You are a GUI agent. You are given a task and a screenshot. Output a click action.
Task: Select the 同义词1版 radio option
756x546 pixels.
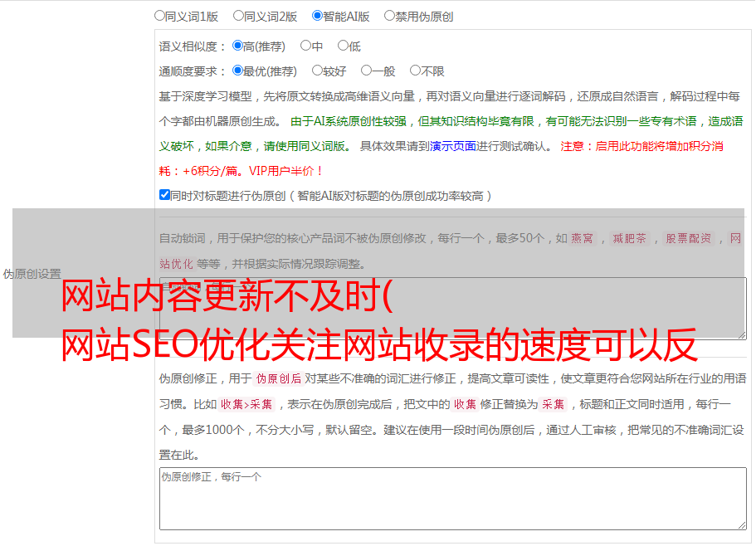click(x=159, y=16)
